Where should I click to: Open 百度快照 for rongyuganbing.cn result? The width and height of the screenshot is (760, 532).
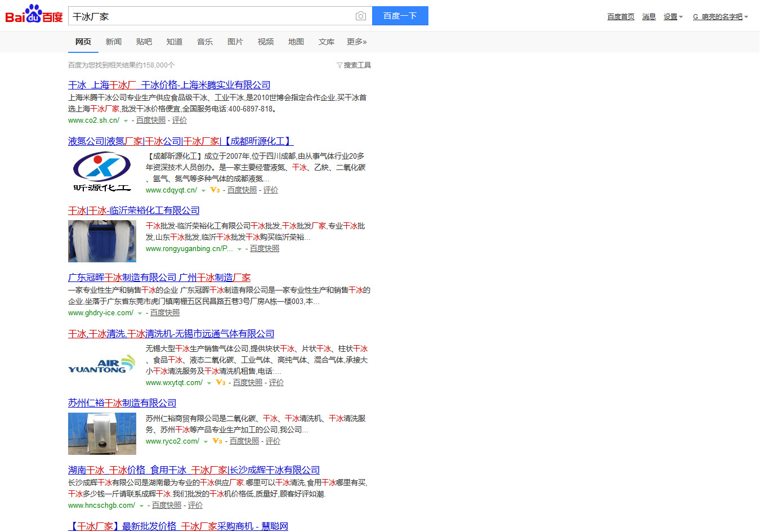click(265, 249)
